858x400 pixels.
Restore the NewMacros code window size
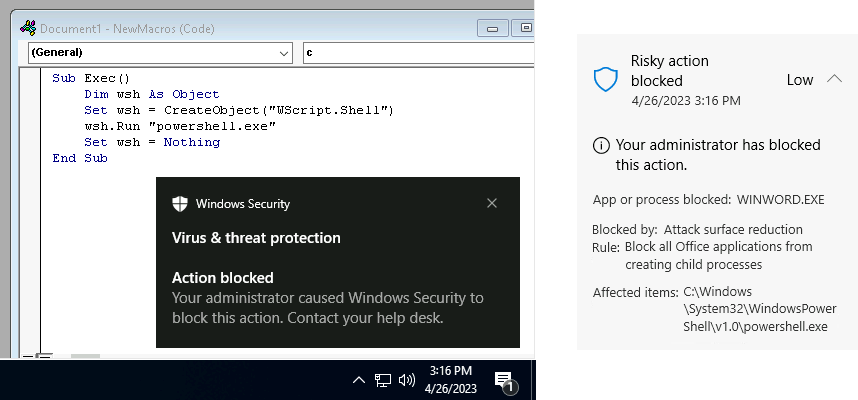523,29
